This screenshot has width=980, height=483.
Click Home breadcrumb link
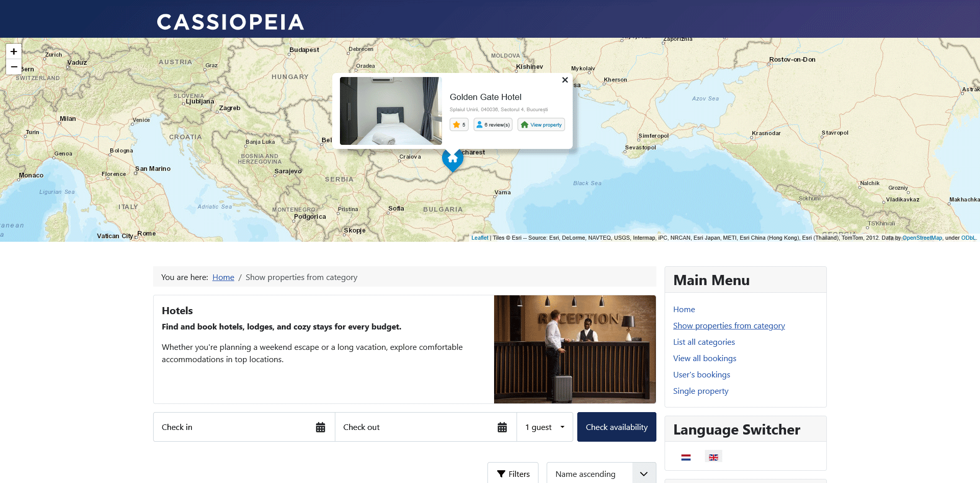click(x=223, y=277)
